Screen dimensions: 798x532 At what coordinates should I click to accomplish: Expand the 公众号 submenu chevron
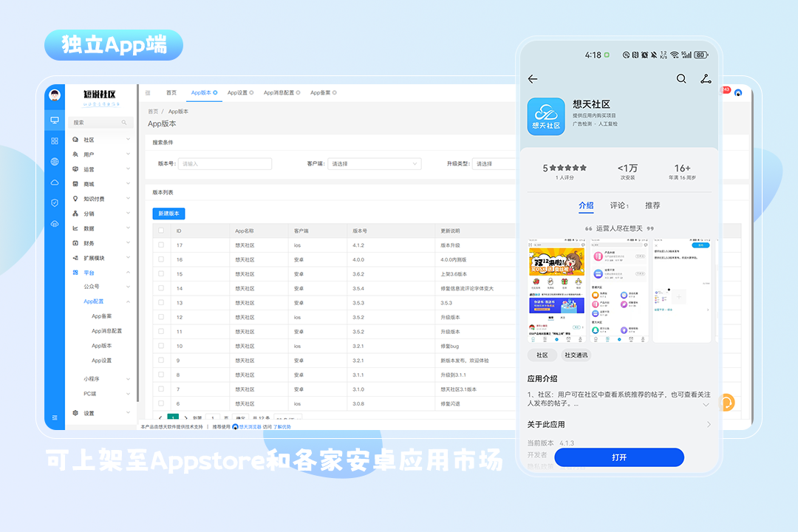tap(129, 287)
